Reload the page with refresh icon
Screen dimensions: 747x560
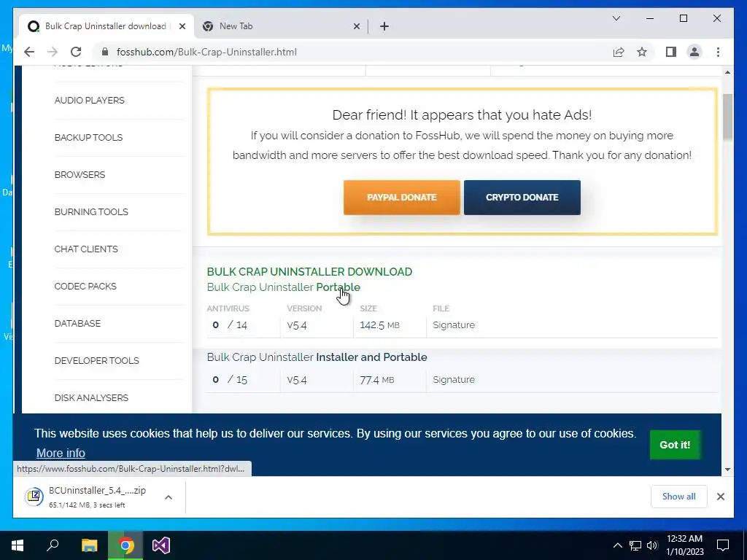click(76, 52)
